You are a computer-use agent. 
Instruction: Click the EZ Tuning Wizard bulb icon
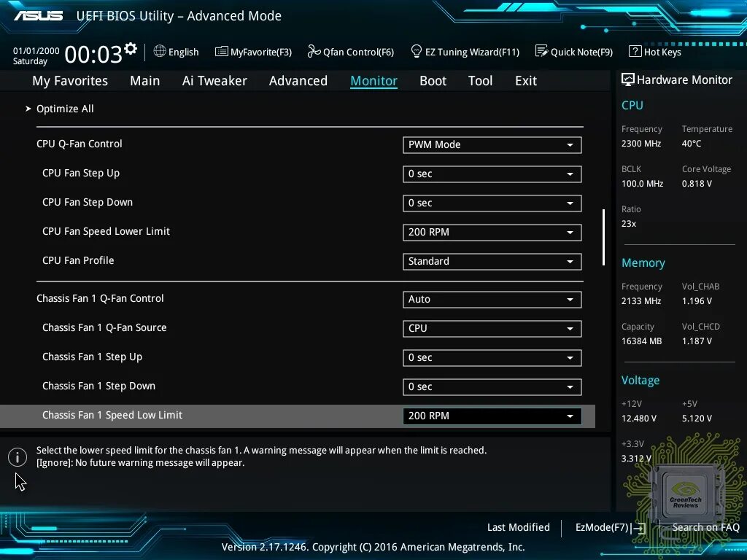[x=416, y=51]
